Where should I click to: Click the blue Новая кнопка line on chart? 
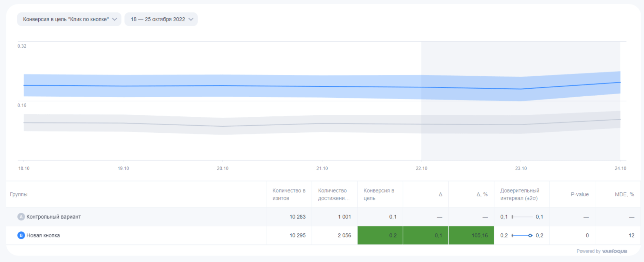click(322, 86)
